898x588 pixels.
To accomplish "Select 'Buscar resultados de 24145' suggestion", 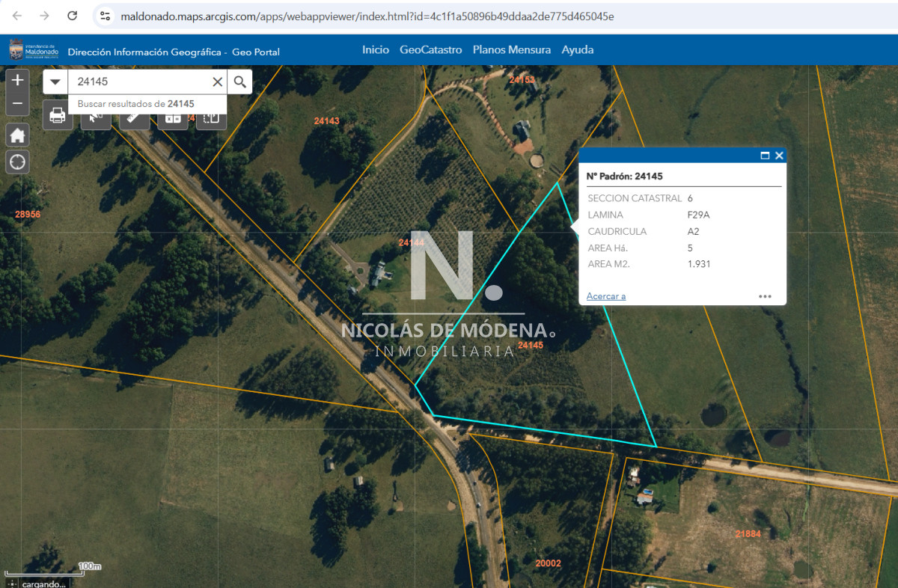I will [135, 104].
